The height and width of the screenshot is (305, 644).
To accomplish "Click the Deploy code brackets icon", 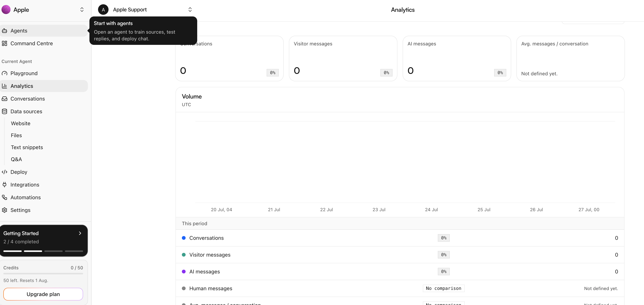I will coord(4,172).
